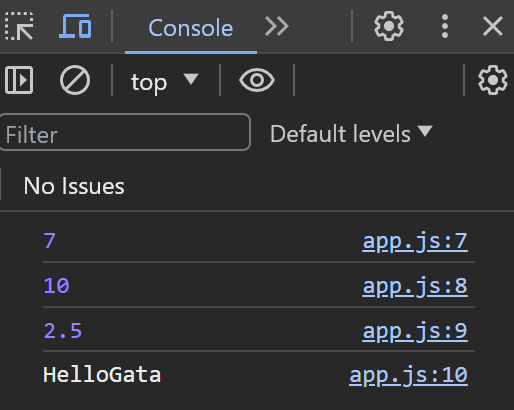Open the app.js:8 source link

[x=415, y=286]
